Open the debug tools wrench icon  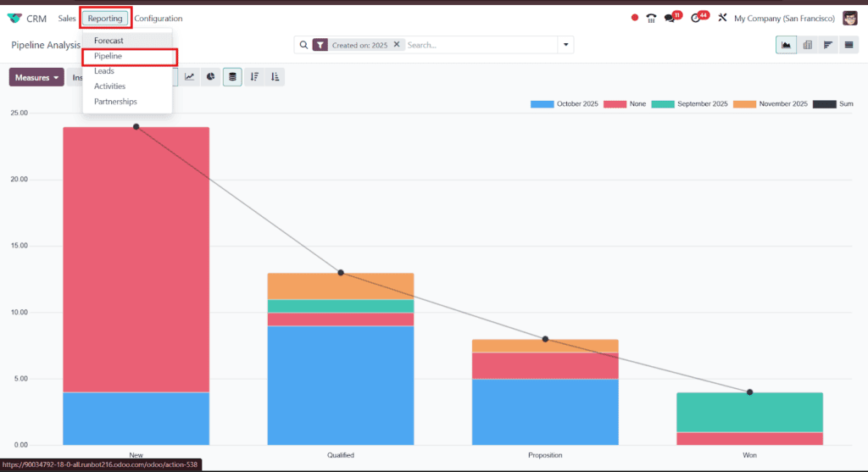(722, 18)
